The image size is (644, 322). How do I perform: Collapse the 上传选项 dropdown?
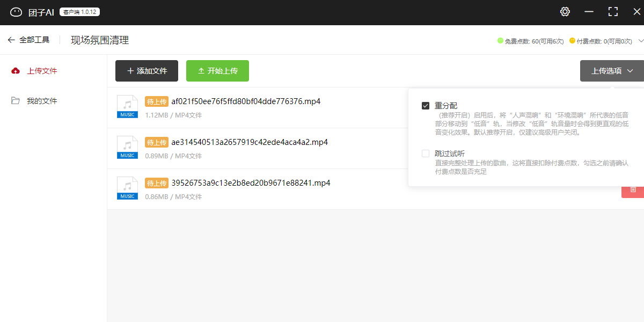point(612,71)
